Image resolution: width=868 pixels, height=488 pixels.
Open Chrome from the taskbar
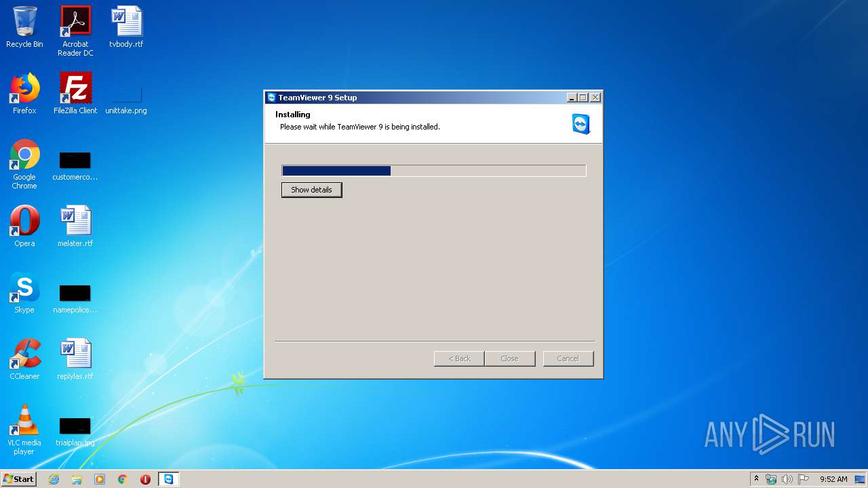click(x=123, y=479)
